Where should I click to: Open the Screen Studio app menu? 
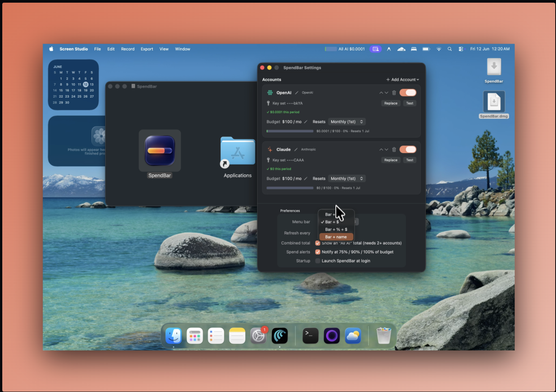point(74,49)
